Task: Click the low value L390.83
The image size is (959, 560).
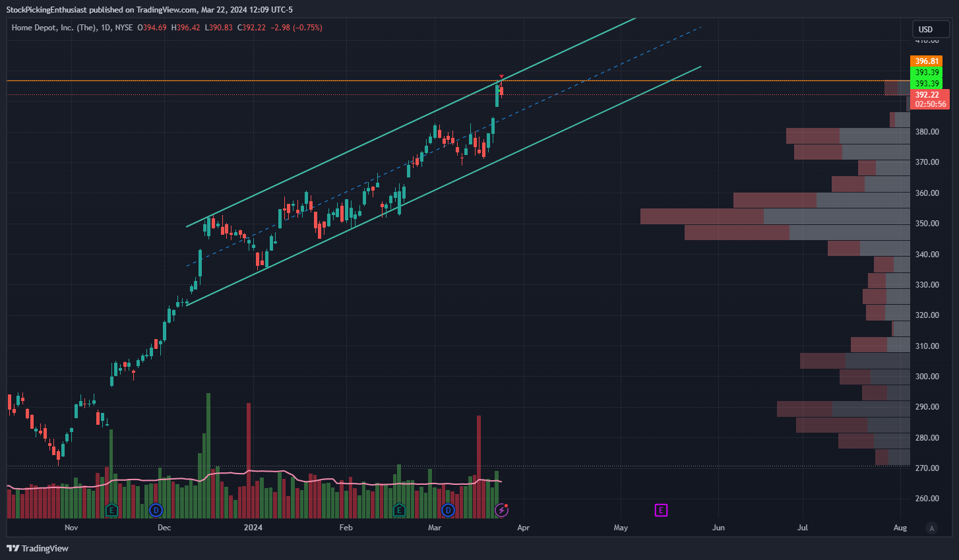Action: coord(218,28)
